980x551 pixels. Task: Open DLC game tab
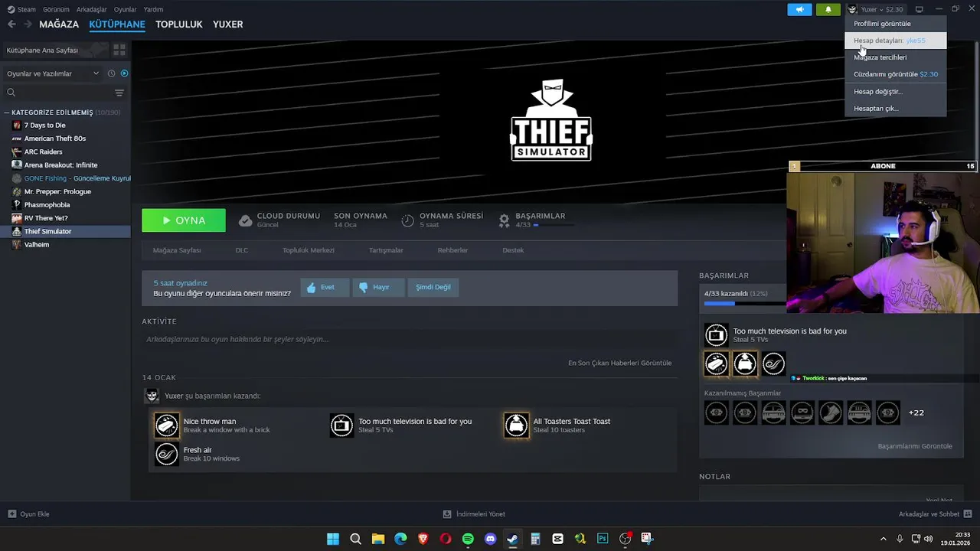(242, 250)
